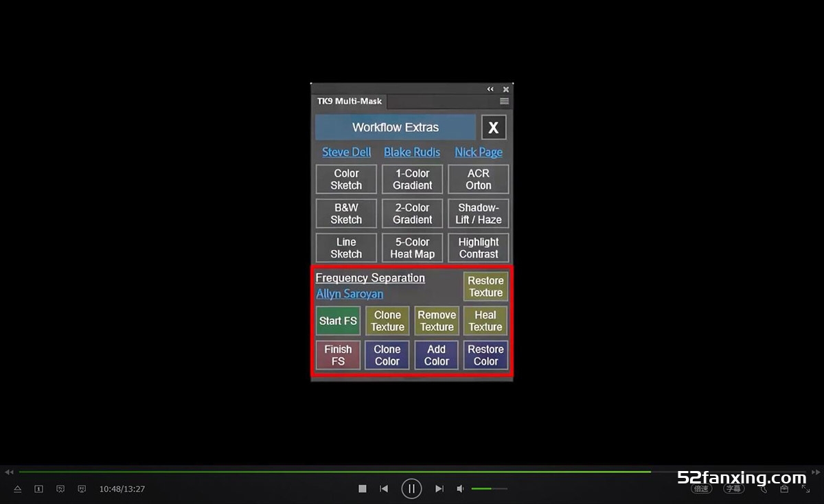Click the Remove Texture button
This screenshot has height=504, width=824.
[x=437, y=321]
